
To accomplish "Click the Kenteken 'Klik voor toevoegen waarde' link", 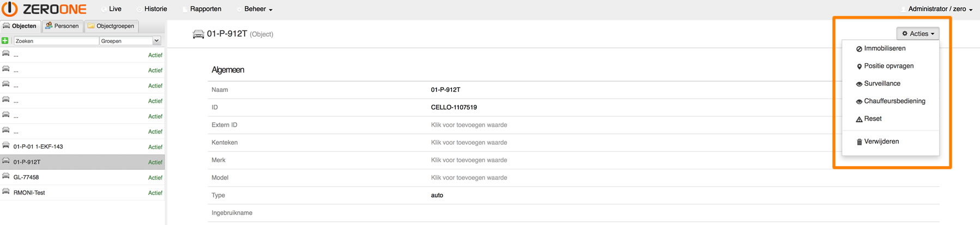I will tap(469, 143).
